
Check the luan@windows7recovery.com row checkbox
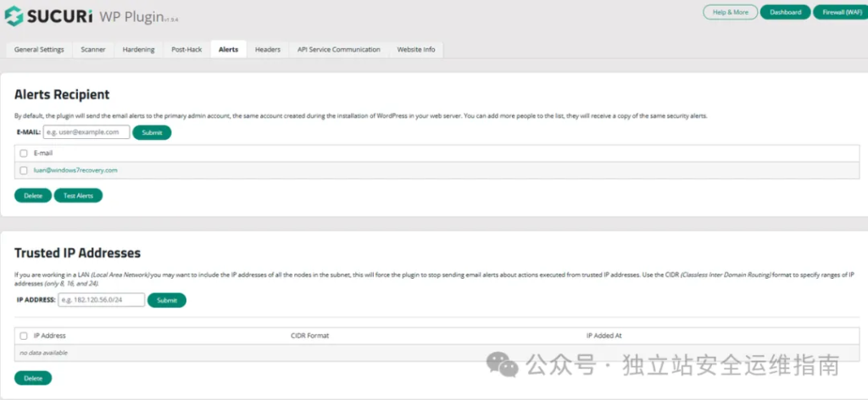click(24, 170)
